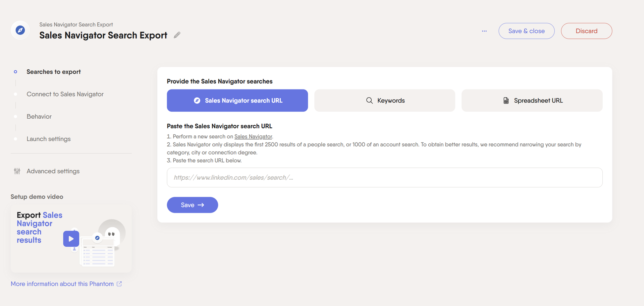The image size is (644, 306).
Task: Go to Searches to export step
Action: 54,72
